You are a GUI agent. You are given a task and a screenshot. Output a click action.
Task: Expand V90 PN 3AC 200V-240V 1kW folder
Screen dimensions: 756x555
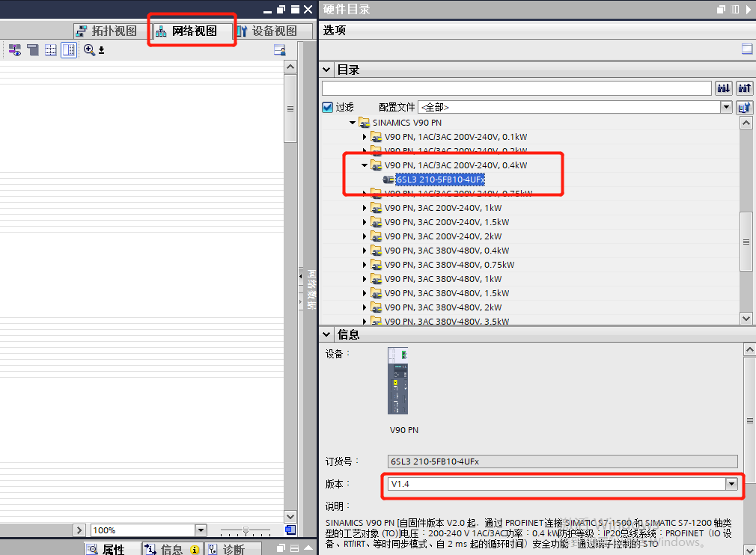365,208
